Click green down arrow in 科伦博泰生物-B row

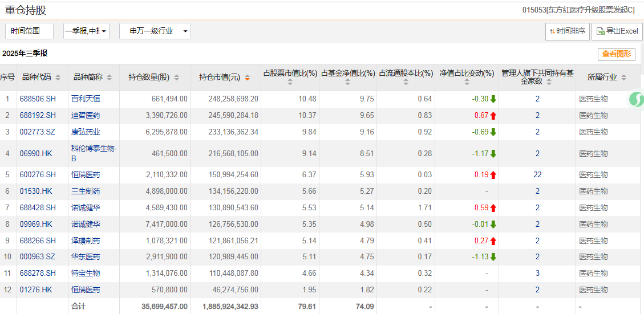[493, 153]
